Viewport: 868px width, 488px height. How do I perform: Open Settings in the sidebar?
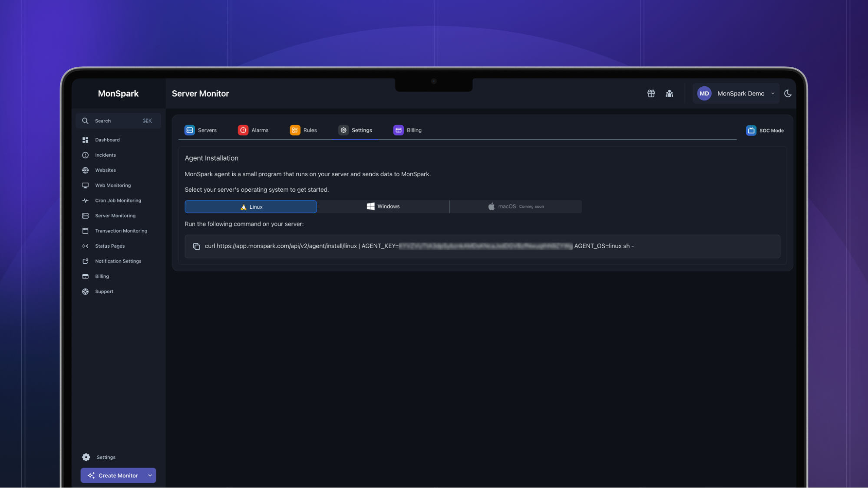pos(106,457)
